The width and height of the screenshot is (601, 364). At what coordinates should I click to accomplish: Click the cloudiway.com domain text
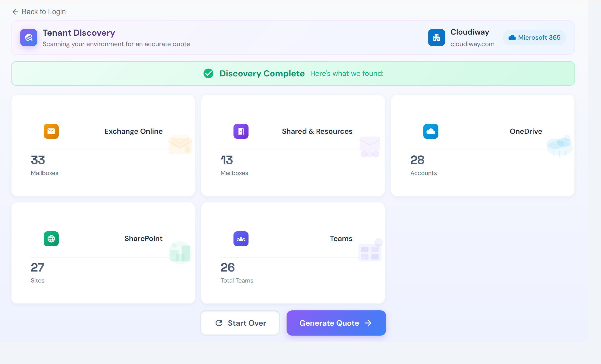[x=472, y=44]
